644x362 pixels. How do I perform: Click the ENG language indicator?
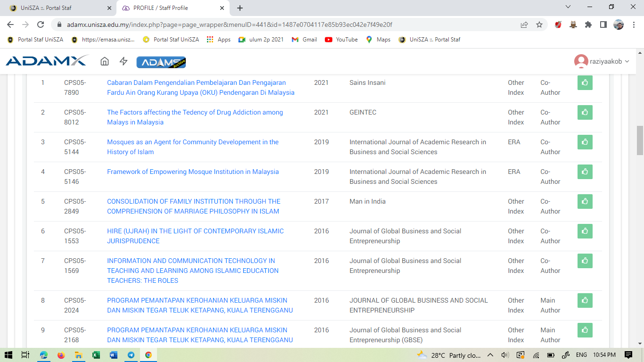581,355
